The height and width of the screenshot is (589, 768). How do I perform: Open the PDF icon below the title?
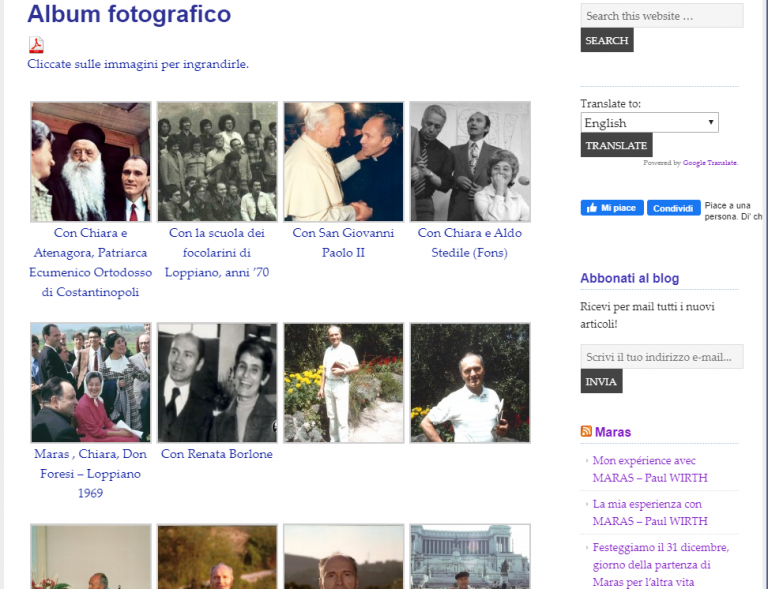click(36, 45)
